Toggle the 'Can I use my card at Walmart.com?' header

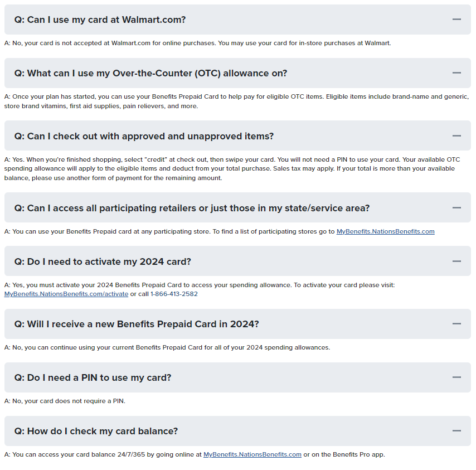[x=237, y=20]
